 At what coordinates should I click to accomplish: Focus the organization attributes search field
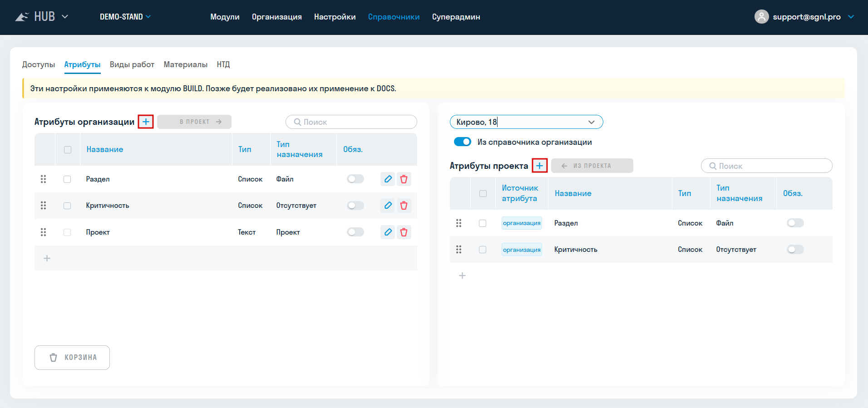pos(351,122)
